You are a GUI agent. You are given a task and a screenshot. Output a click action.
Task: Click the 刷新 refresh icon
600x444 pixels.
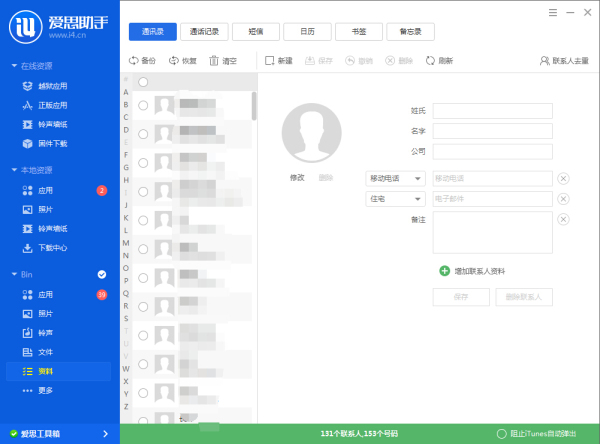point(417,61)
